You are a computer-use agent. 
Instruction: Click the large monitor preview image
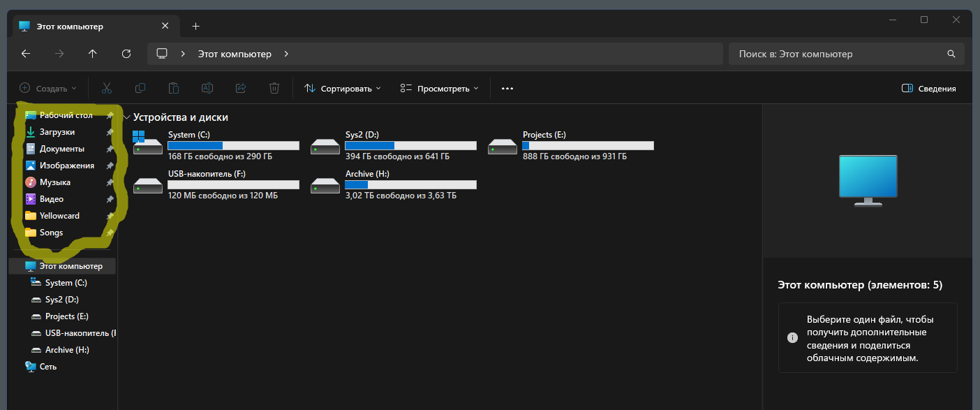(868, 181)
